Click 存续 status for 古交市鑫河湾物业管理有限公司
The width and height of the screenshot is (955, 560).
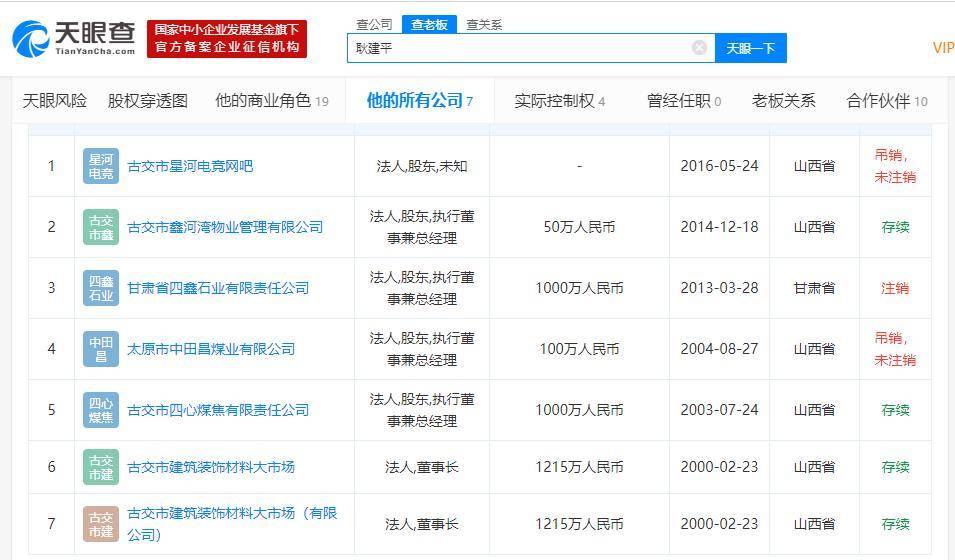tap(895, 227)
